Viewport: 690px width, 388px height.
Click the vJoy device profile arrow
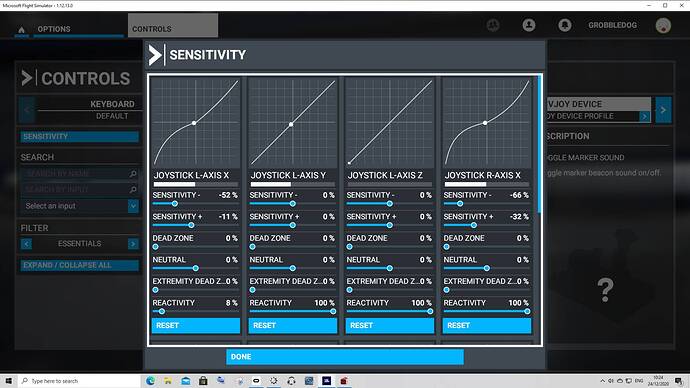pos(645,116)
